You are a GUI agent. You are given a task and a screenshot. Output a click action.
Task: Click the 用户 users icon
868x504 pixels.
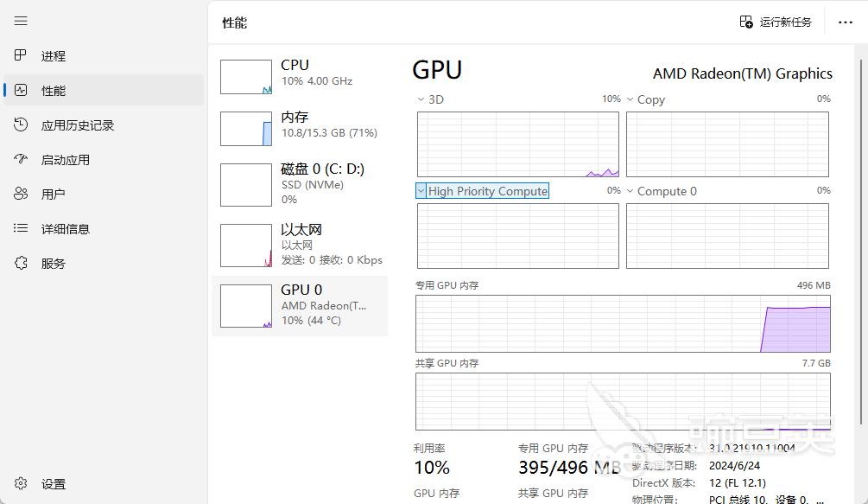coord(21,194)
